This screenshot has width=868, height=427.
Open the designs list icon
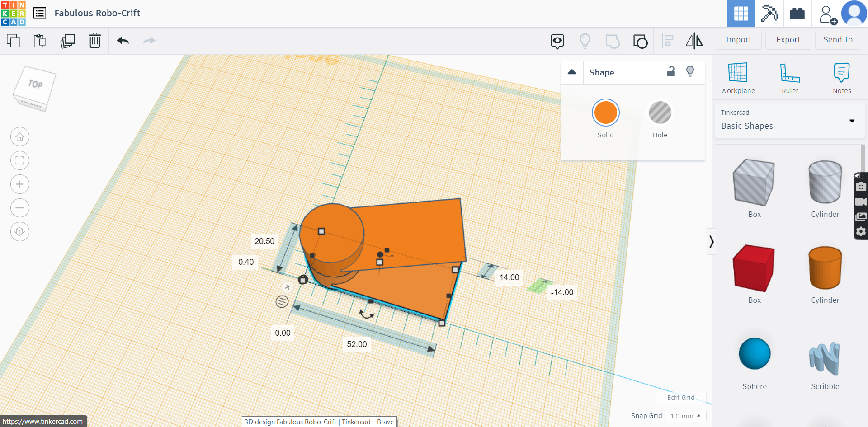tap(40, 13)
